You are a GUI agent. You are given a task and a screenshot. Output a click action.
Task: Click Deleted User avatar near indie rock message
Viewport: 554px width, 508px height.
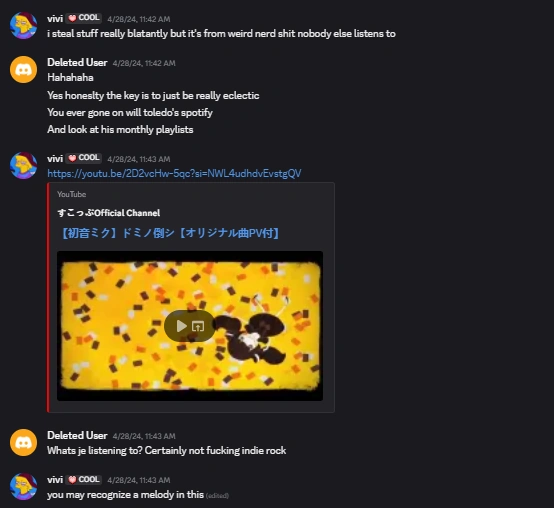tap(24, 442)
